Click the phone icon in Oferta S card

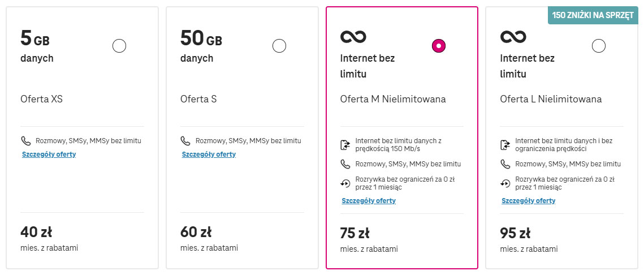coord(185,141)
